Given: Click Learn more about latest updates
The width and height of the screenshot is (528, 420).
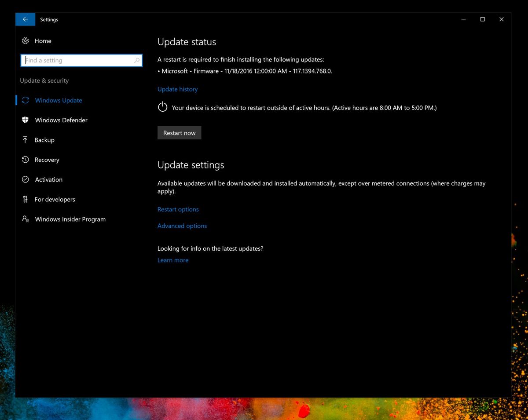Looking at the screenshot, I should click(x=173, y=260).
